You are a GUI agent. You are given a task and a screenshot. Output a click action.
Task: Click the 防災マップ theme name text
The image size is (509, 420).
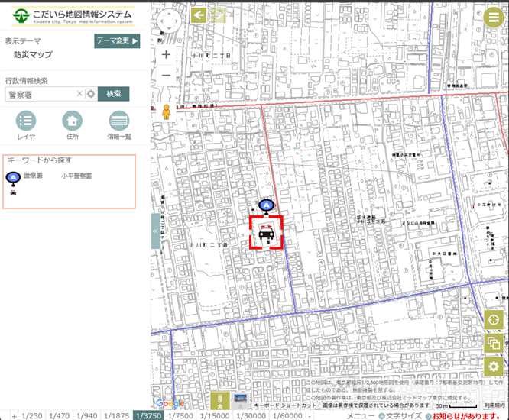pyautogui.click(x=33, y=54)
